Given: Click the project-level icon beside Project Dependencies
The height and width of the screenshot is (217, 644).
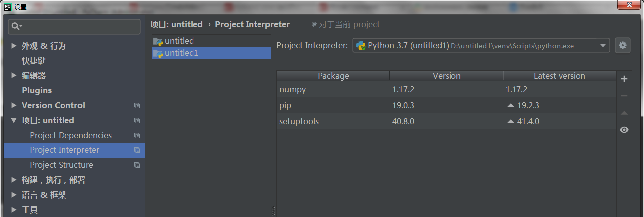Looking at the screenshot, I should pyautogui.click(x=137, y=135).
